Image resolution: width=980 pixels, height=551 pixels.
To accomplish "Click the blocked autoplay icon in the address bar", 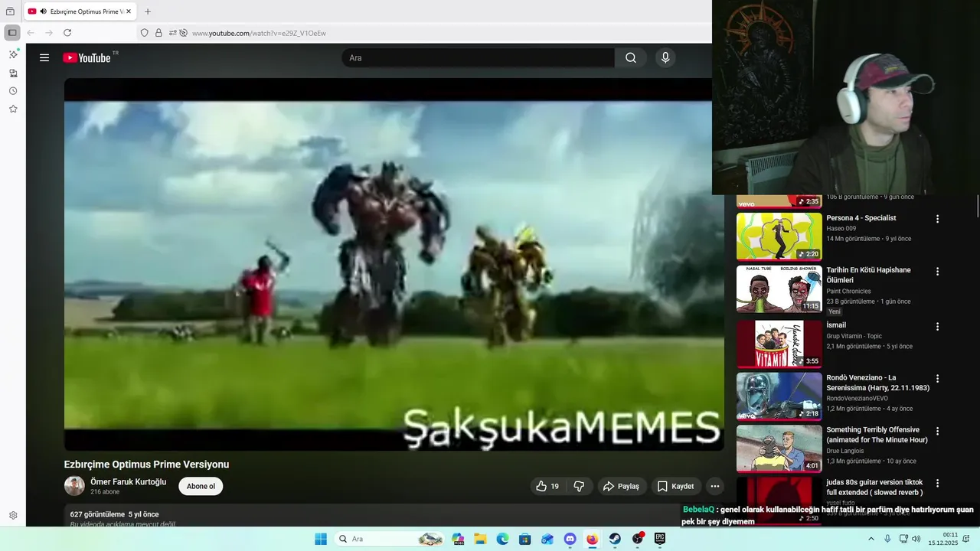I will pyautogui.click(x=183, y=33).
